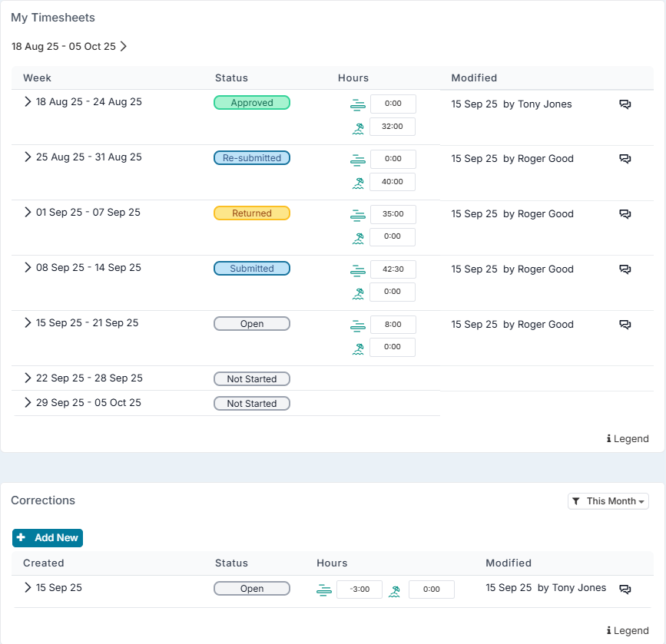The width and height of the screenshot is (666, 644).
Task: Open comments for the Re-submitted timesheet week
Action: pos(625,159)
